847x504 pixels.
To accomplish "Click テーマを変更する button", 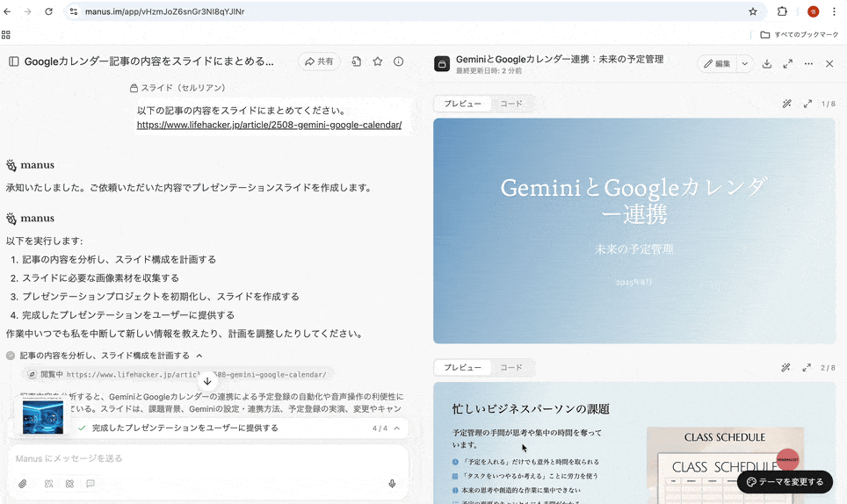I will click(x=785, y=482).
